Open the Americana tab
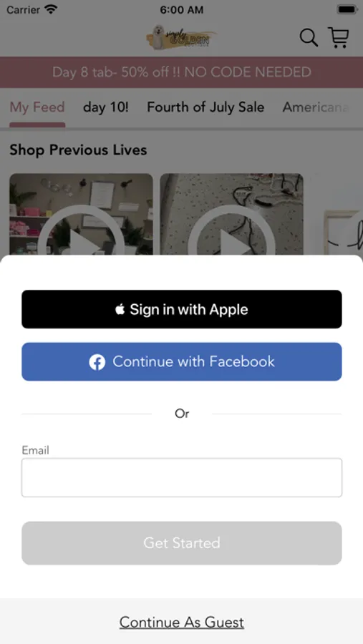This screenshot has height=644, width=363. [x=315, y=107]
